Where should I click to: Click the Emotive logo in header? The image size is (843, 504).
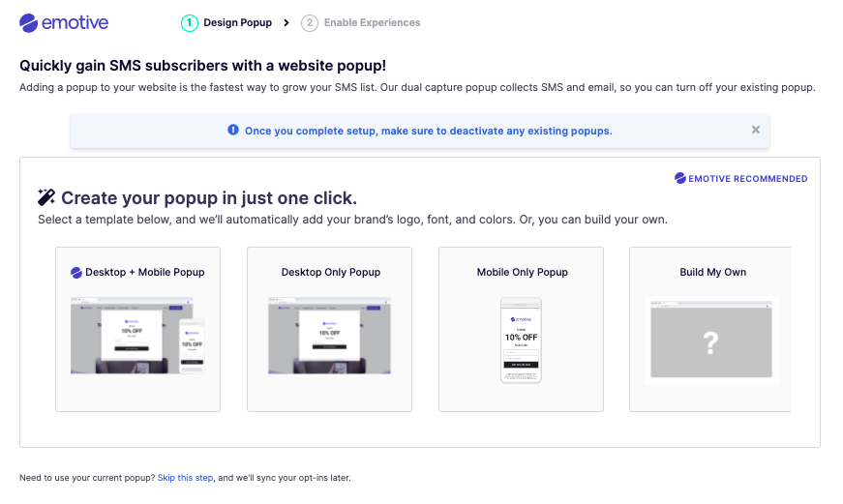click(64, 22)
